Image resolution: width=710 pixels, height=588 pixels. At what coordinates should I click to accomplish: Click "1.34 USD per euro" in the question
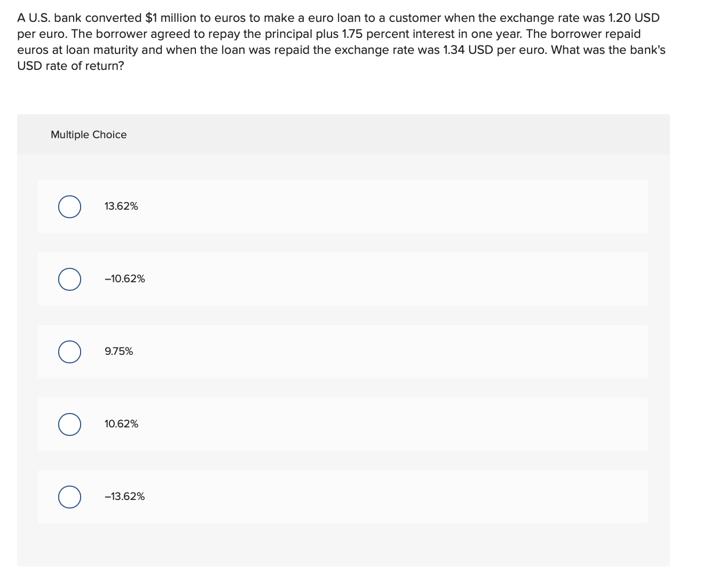point(495,50)
